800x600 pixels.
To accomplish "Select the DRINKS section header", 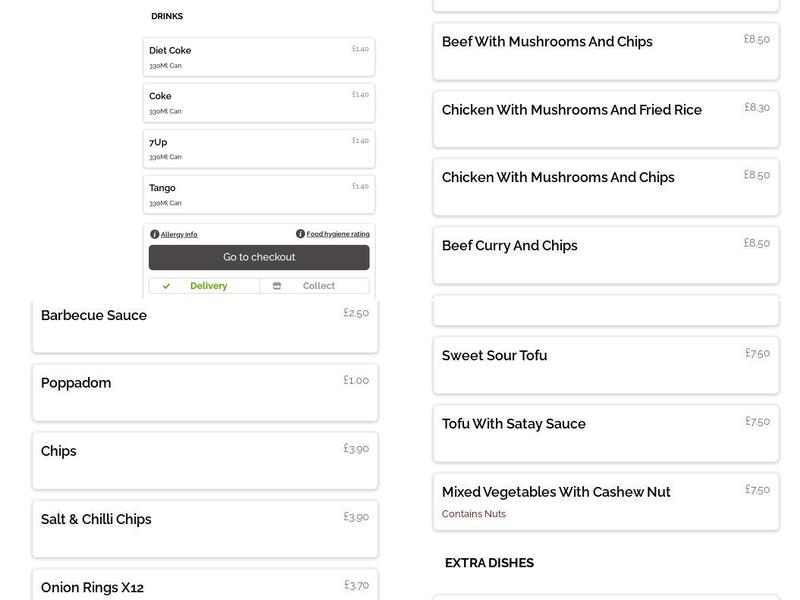I will (x=166, y=15).
